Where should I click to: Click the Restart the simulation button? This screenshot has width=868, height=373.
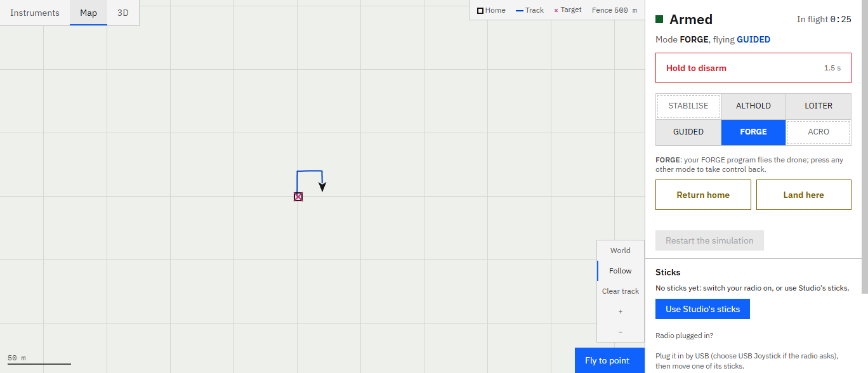pos(709,240)
